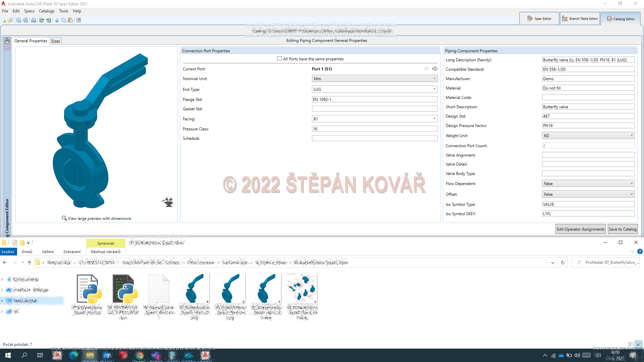Click View large preview with dimensions link
This screenshot has height=362, width=644.
coord(100,219)
